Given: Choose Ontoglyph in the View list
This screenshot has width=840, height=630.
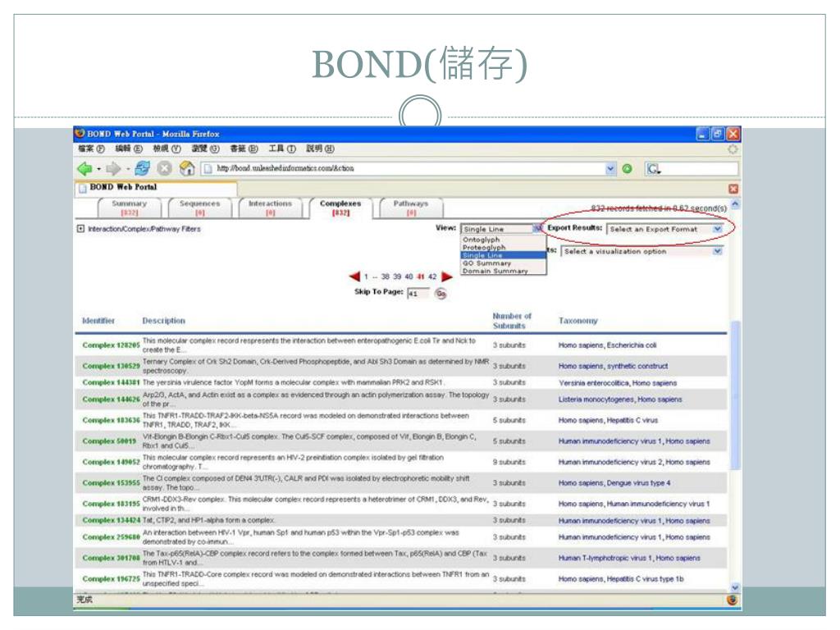Looking at the screenshot, I should 481,240.
